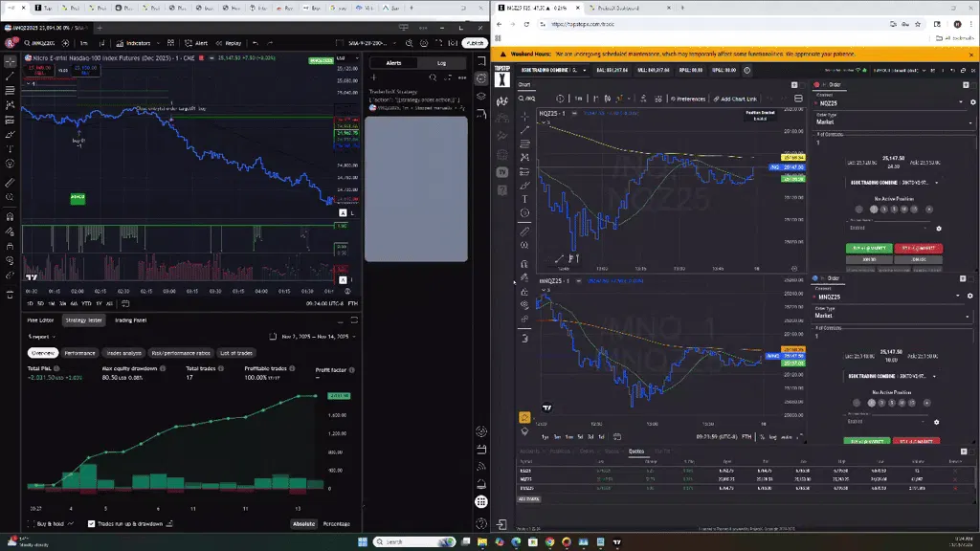Open Risk/performance ratios section
This screenshot has height=551, width=980.
pyautogui.click(x=181, y=353)
